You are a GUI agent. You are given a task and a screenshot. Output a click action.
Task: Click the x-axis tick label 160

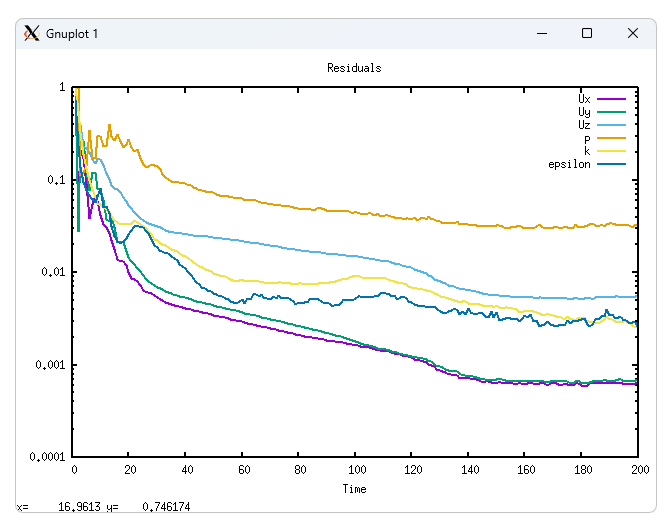[526, 470]
